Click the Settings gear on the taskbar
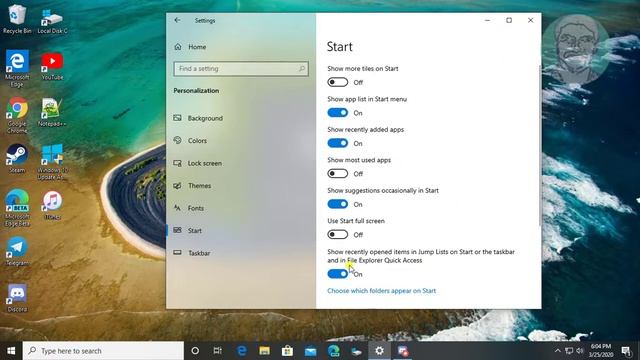The width and height of the screenshot is (640, 360). point(380,351)
